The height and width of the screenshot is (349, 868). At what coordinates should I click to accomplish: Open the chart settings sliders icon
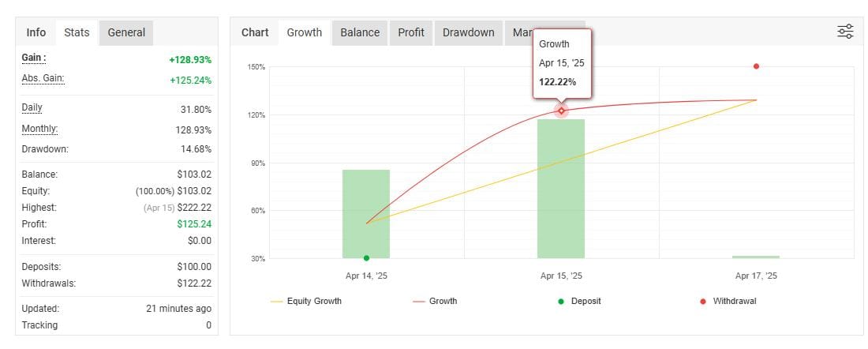tap(845, 32)
